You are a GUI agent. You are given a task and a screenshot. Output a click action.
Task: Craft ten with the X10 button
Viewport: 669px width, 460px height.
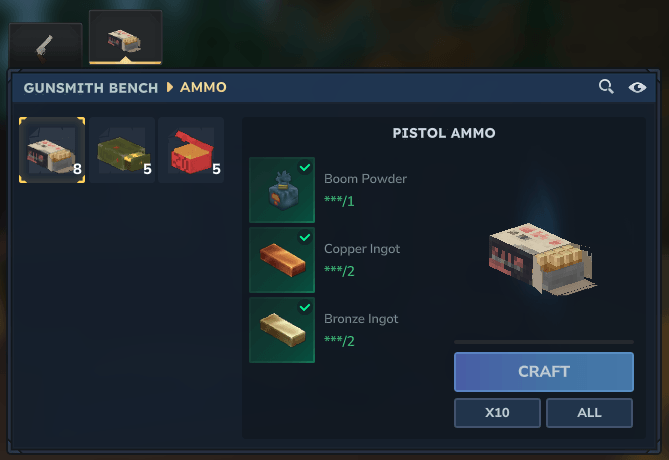point(497,413)
